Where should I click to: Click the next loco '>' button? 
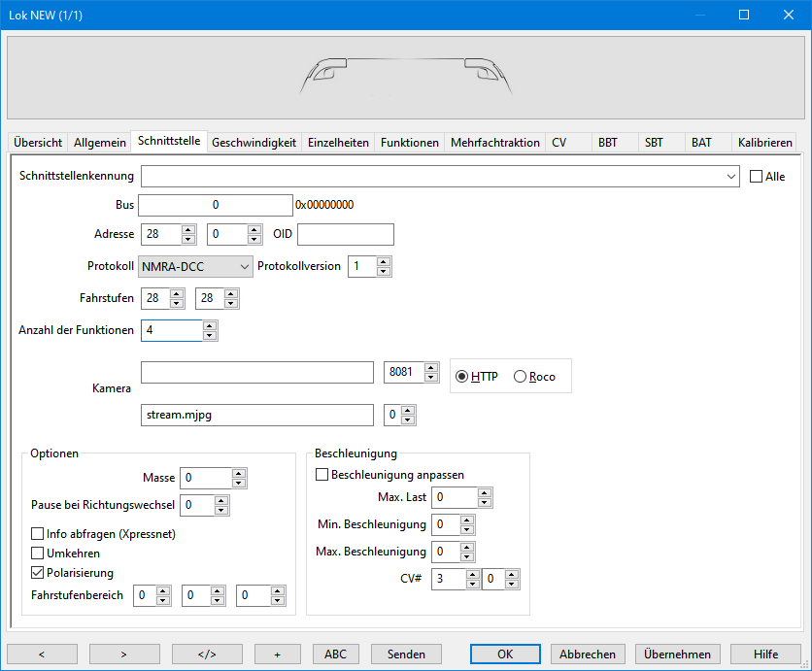124,654
